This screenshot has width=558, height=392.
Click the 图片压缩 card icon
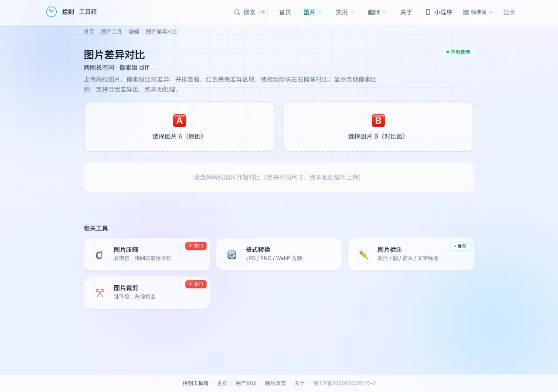click(x=100, y=254)
